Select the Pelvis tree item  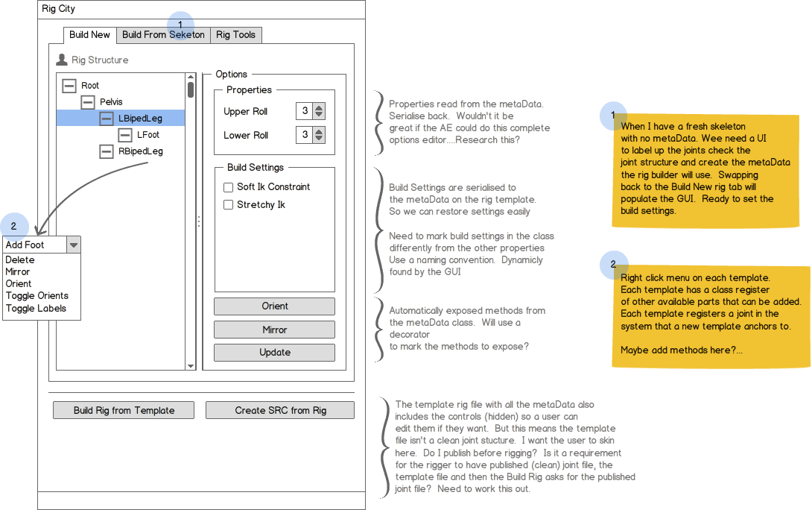[111, 102]
